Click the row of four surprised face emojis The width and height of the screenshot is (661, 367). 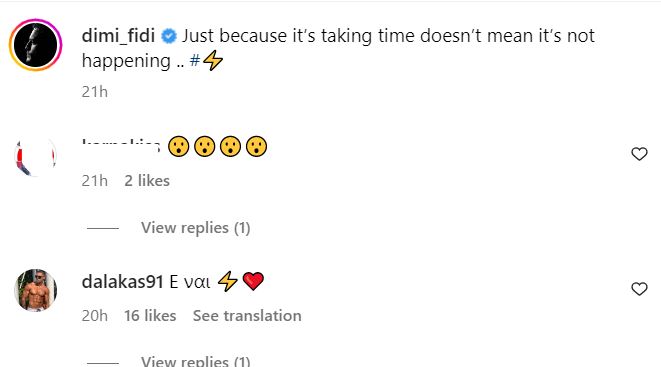click(218, 147)
